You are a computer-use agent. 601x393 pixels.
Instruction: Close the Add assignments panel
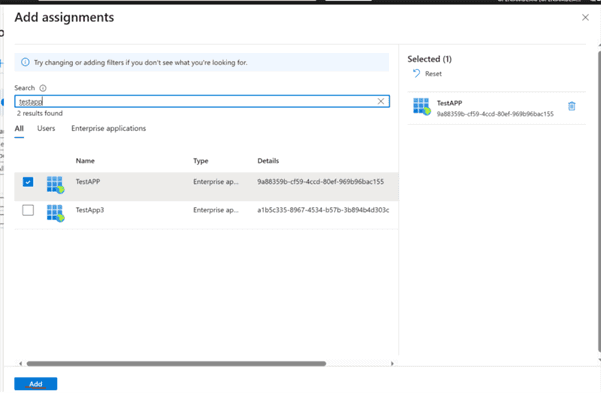pos(585,17)
